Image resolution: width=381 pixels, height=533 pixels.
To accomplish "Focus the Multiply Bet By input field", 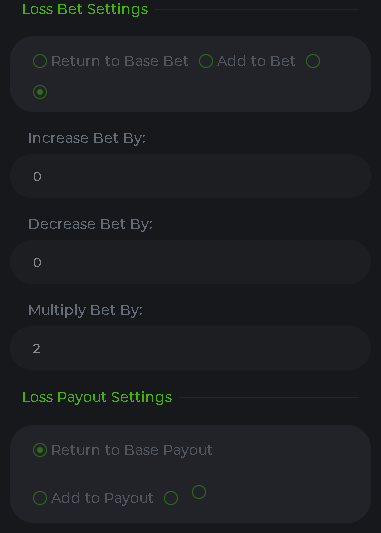I will (x=190, y=348).
